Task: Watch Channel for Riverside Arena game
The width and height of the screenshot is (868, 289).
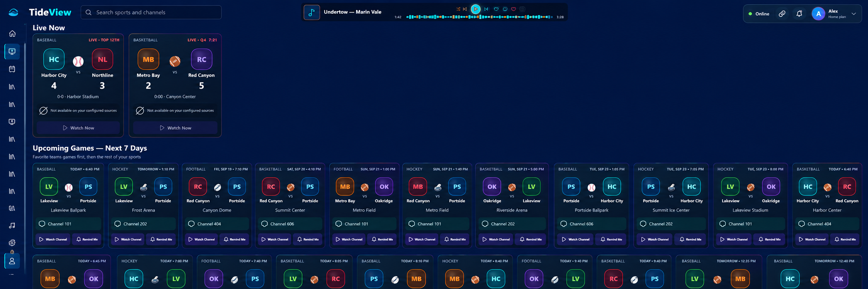Action: [496, 240]
